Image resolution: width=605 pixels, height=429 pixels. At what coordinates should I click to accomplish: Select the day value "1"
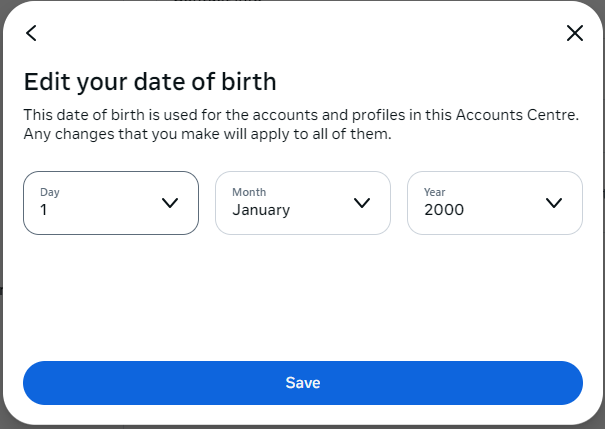45,210
